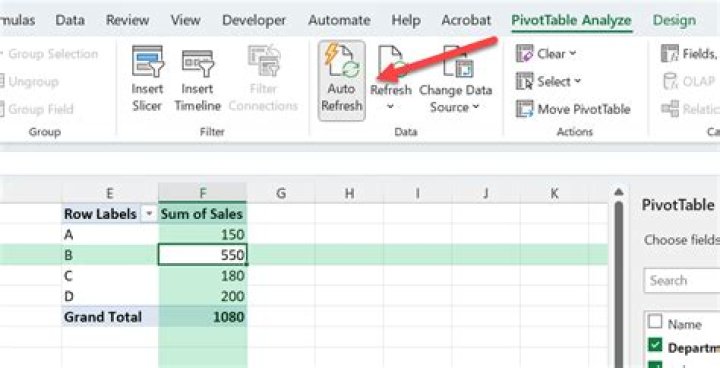720x368 pixels.
Task: Open the Automate tab
Action: pos(339,20)
